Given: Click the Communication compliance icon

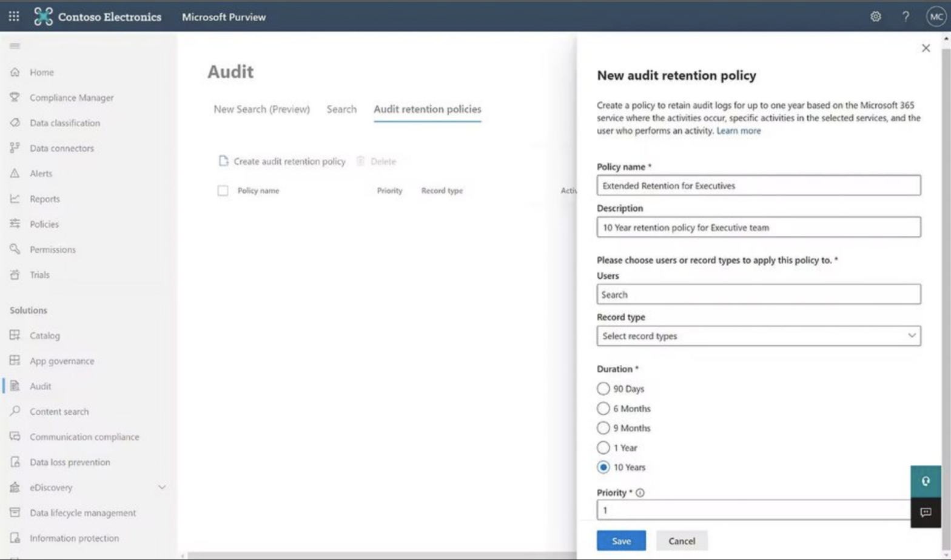Looking at the screenshot, I should (15, 436).
